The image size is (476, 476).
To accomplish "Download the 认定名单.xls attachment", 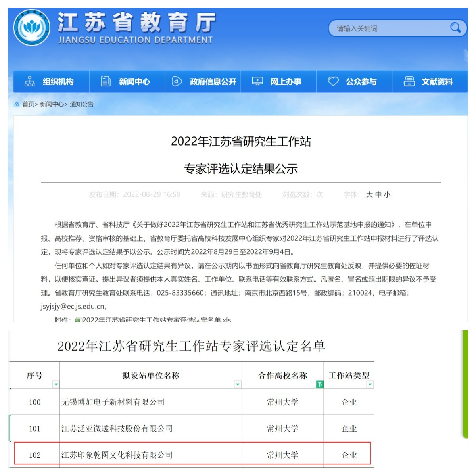I will pos(156,319).
